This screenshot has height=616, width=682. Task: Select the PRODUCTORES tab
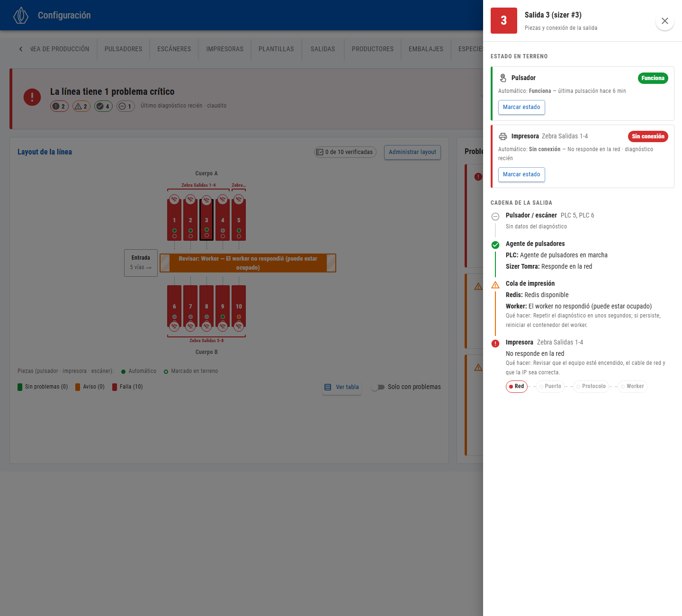coord(373,49)
